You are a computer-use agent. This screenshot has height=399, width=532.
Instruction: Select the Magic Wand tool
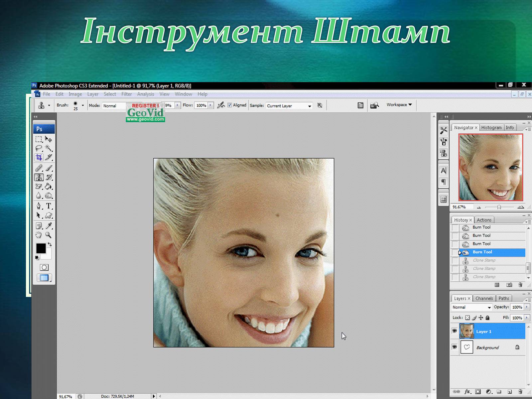[49, 148]
